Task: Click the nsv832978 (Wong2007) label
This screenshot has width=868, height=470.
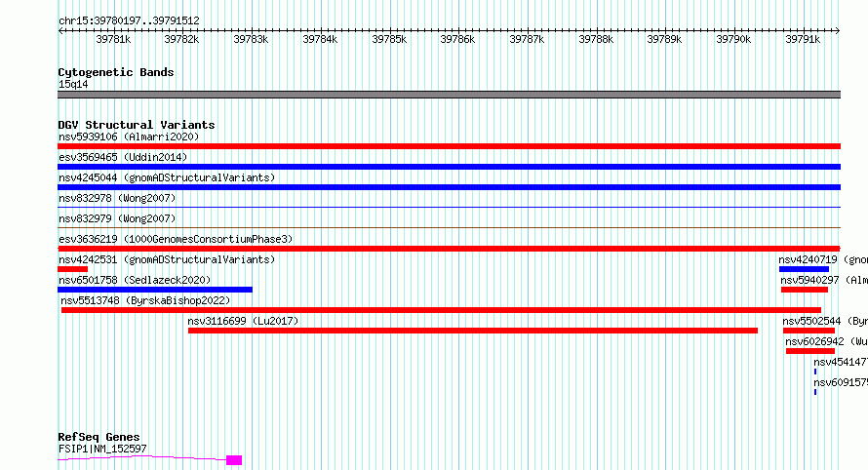Action: click(117, 198)
